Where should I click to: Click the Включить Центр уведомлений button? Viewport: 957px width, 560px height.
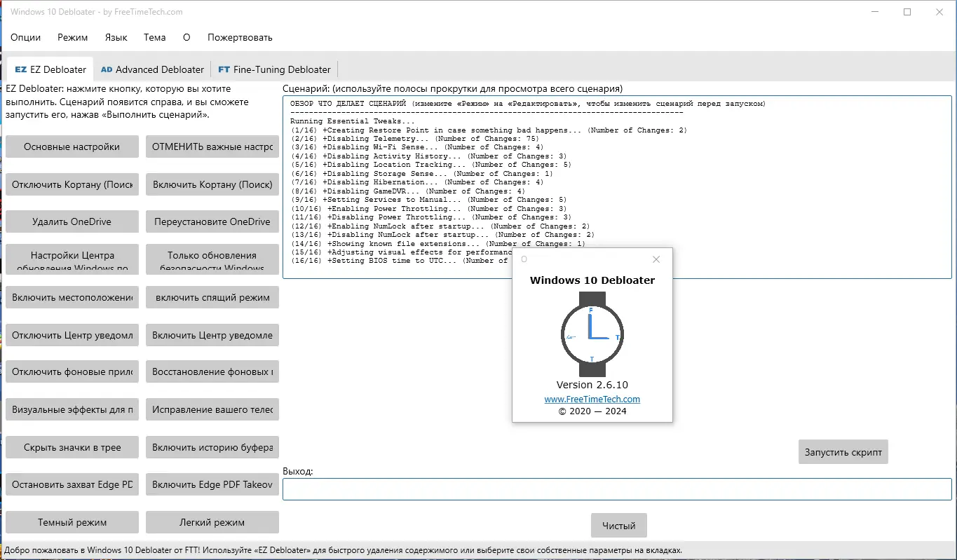(x=212, y=335)
